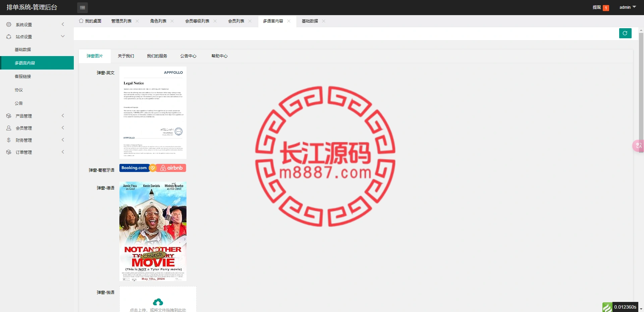Close the 管理员列表 tab

[x=137, y=21]
